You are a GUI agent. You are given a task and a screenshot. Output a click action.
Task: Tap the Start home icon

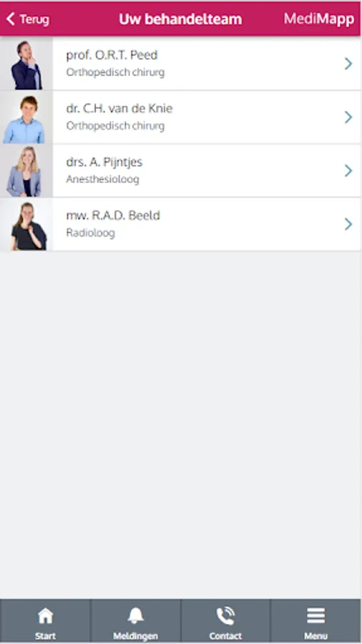point(45,615)
